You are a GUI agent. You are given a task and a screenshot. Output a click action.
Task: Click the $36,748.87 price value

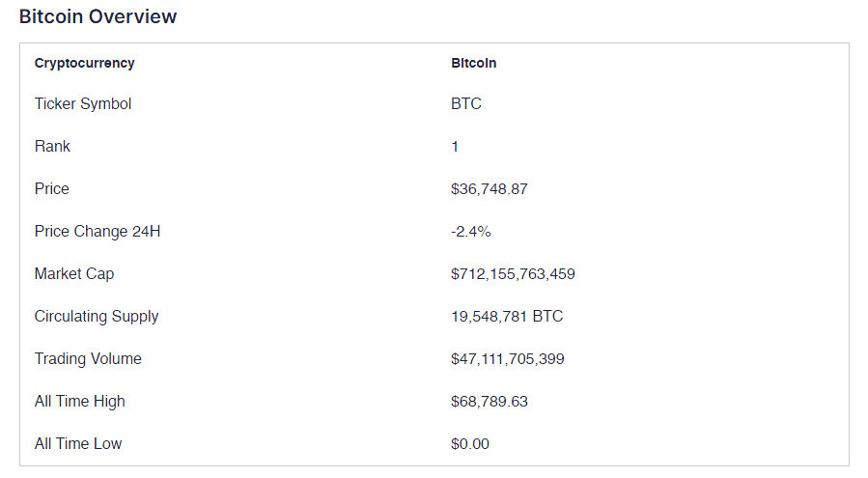tap(490, 189)
